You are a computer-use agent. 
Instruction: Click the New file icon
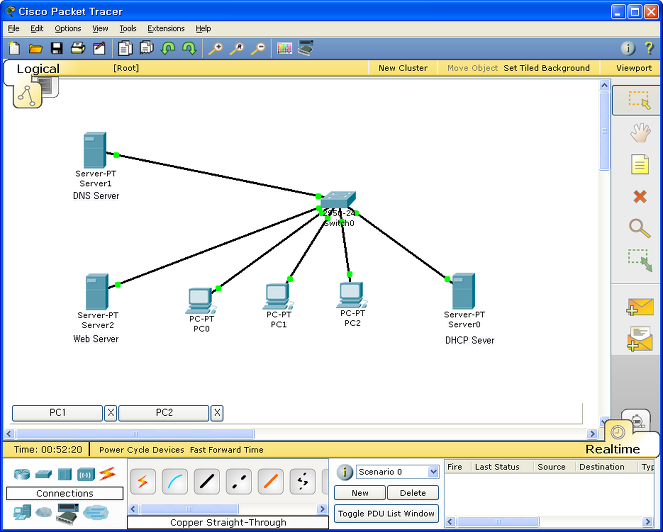click(14, 48)
